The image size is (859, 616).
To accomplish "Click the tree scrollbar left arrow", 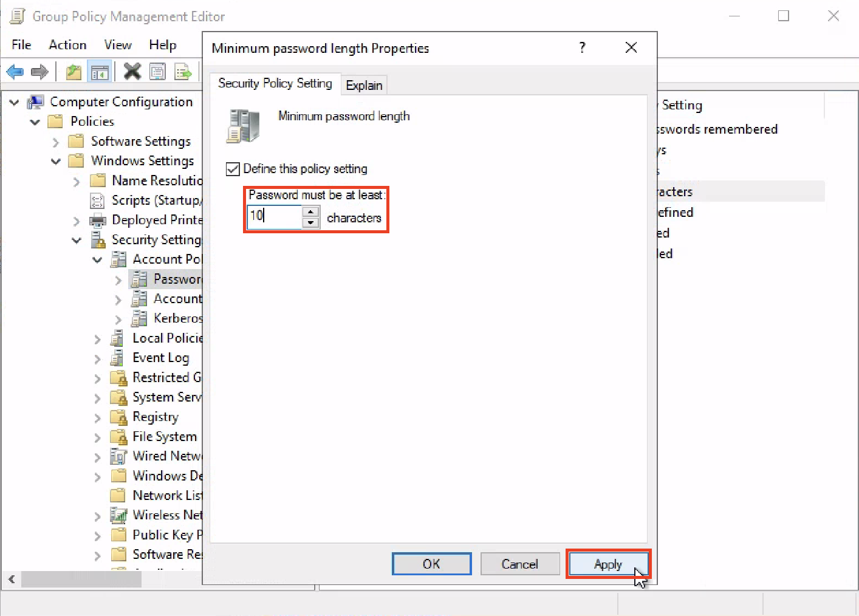I will (11, 580).
